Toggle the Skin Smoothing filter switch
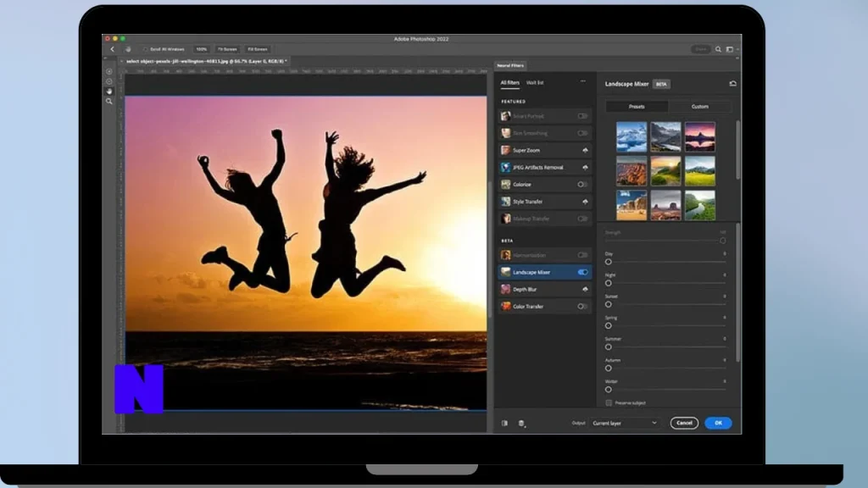Viewport: 868px width, 488px height. (582, 133)
